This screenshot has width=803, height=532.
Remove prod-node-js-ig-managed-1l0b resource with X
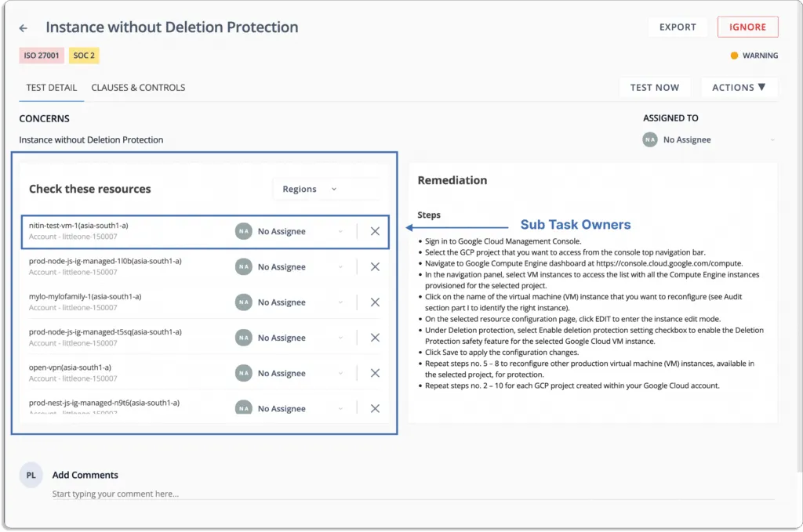(x=375, y=266)
